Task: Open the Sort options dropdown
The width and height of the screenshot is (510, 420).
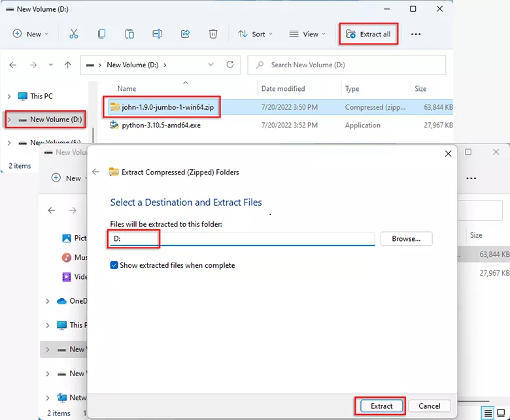Action: (255, 34)
